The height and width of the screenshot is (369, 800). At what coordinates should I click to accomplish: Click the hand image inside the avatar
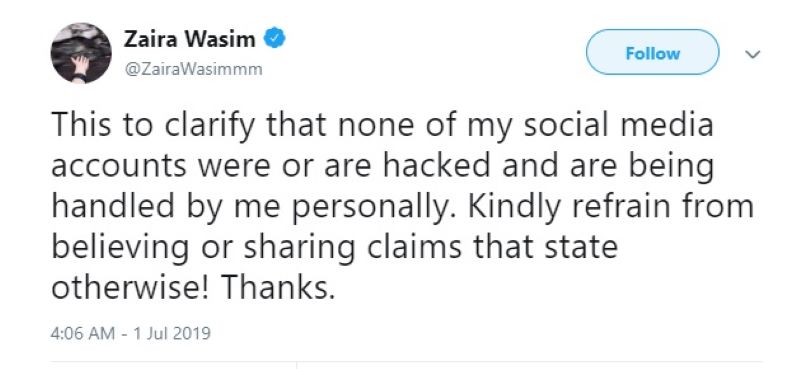(80, 66)
